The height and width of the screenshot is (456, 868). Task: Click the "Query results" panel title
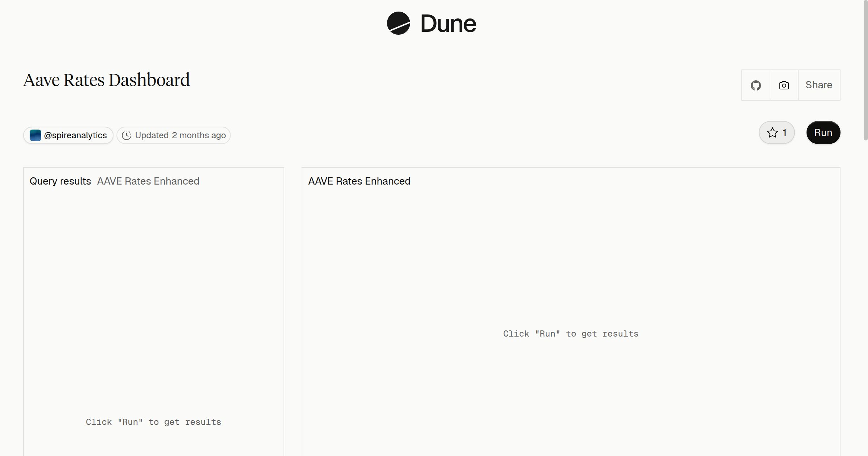click(60, 181)
